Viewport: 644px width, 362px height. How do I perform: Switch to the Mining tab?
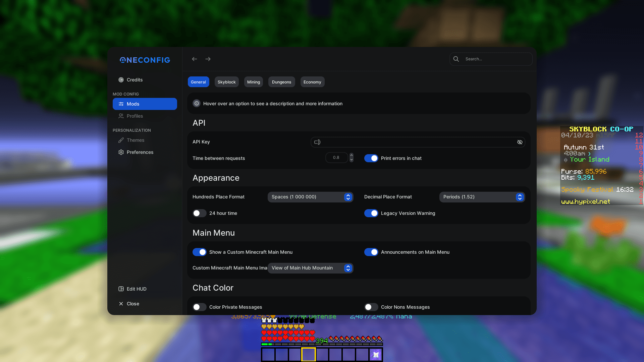point(254,82)
